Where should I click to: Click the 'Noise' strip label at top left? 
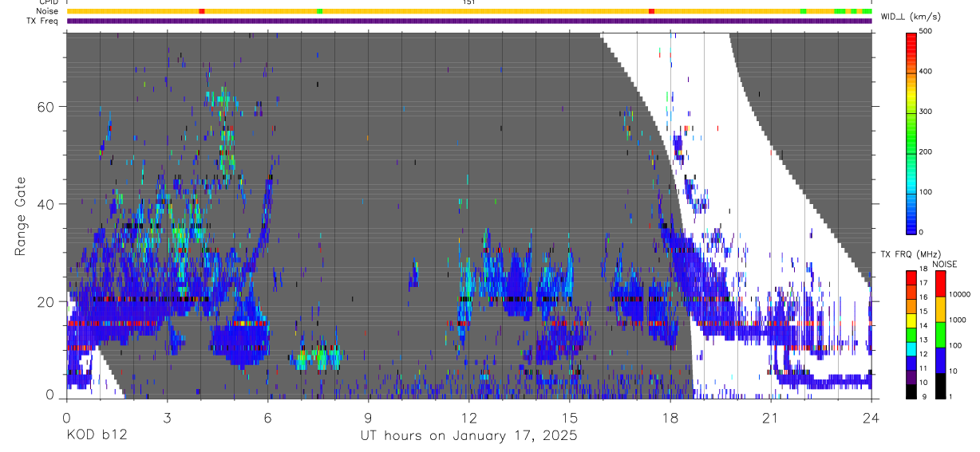47,11
